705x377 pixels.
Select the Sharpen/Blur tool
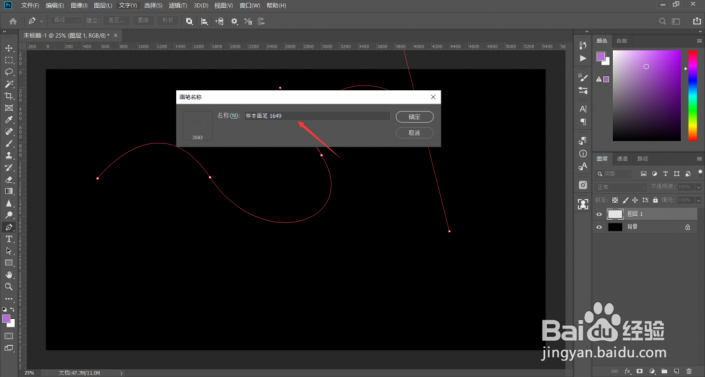(x=9, y=203)
